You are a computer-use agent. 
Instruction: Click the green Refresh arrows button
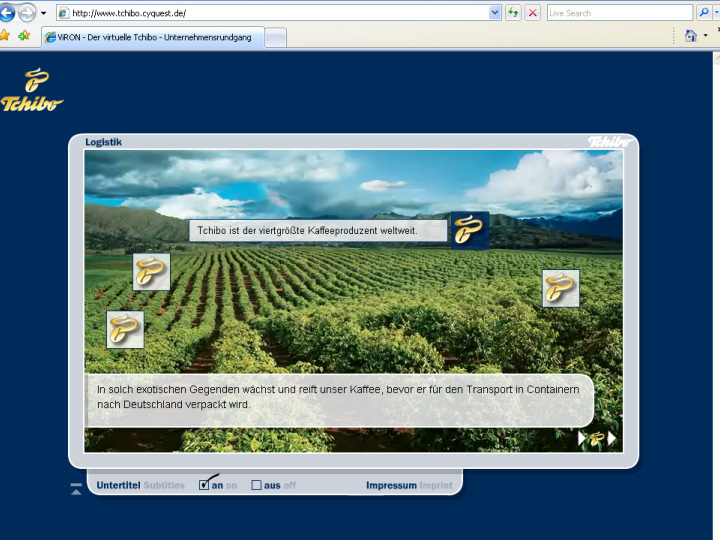513,13
